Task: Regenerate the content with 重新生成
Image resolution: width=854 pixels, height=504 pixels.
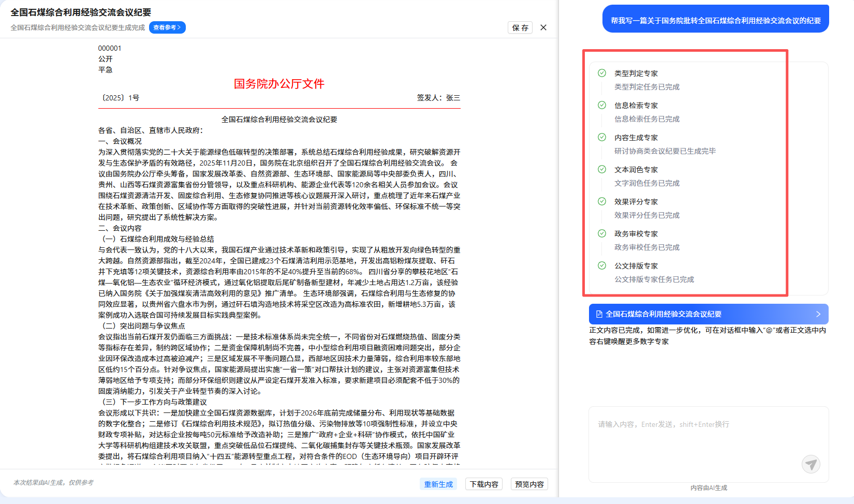Action: (438, 484)
